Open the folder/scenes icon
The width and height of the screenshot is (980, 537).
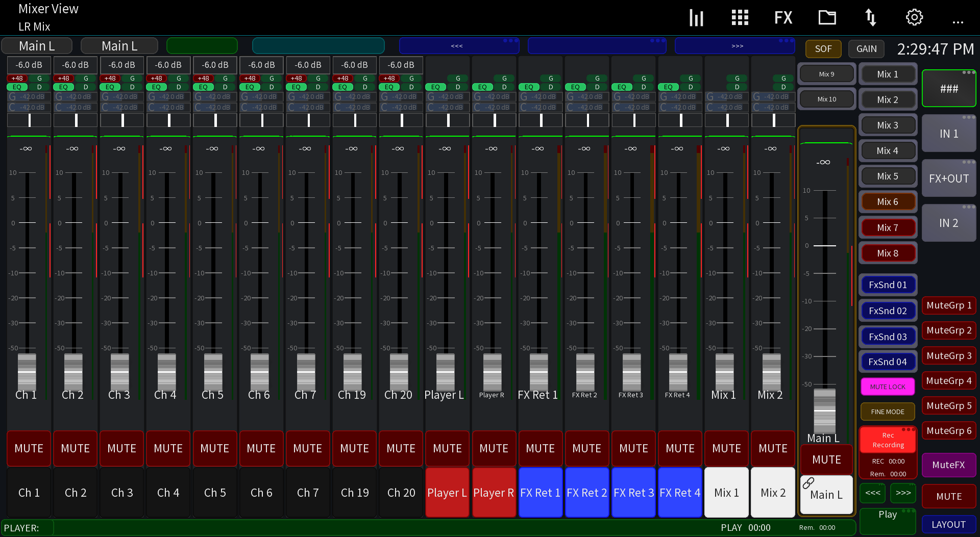tap(827, 17)
